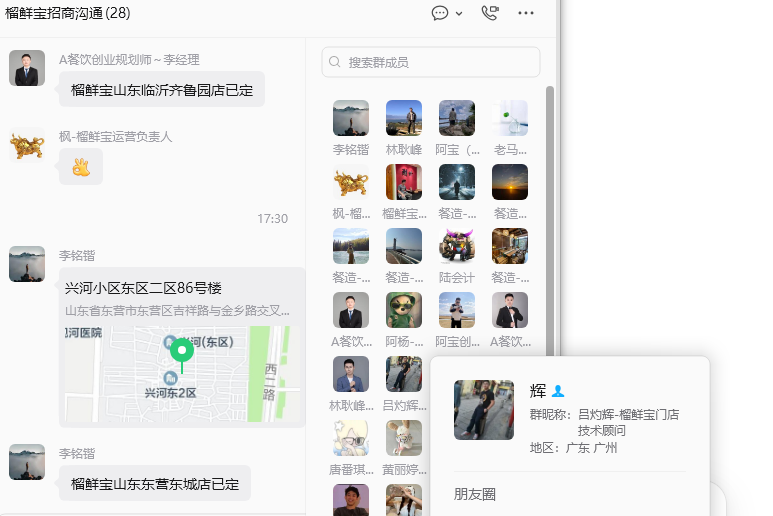Open member avatar labeled 阿杨-...
Image resolution: width=773 pixels, height=516 pixels.
404,310
